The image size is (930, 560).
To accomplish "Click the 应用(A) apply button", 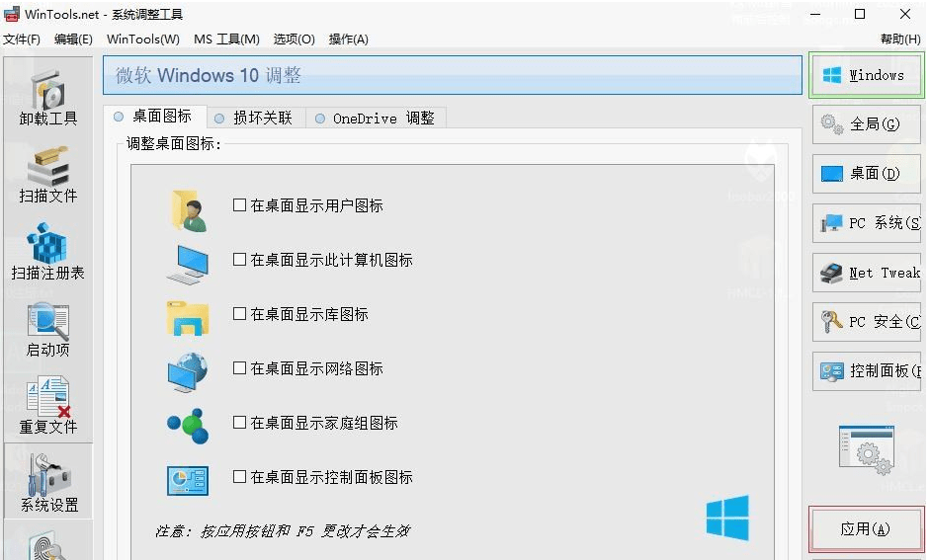I will coord(866,528).
